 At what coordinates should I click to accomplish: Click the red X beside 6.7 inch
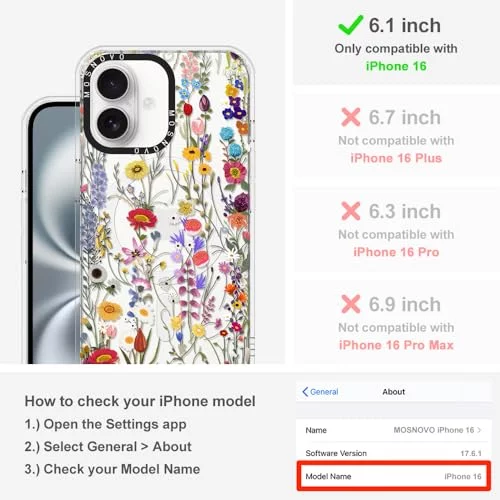pos(351,117)
